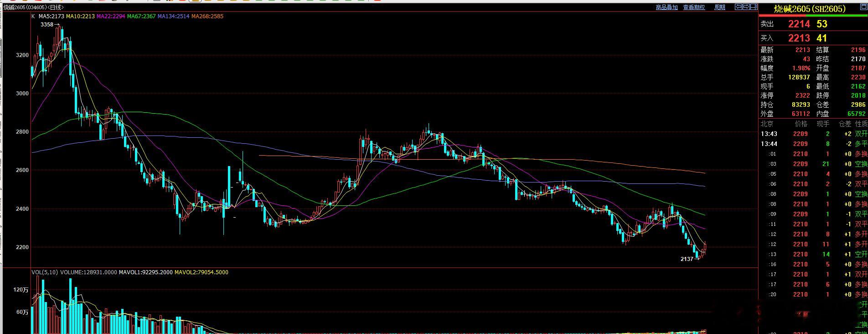Click the 最高 value 2230
Image resolution: width=868 pixels, height=334 pixels.
coord(858,77)
